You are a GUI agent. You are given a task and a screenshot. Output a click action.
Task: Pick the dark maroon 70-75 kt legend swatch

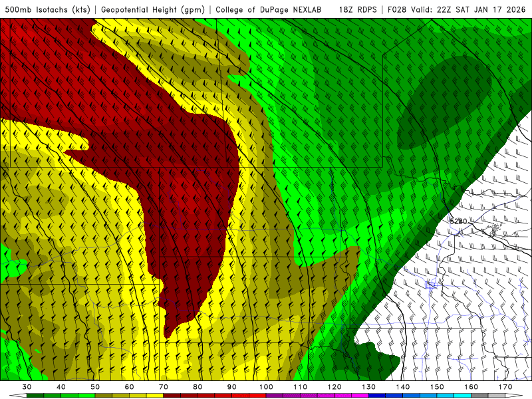[172, 396]
